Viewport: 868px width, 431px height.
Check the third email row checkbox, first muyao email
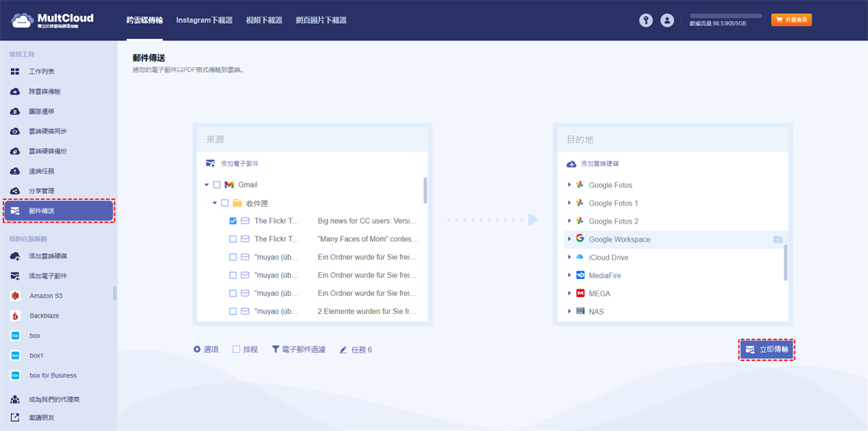coord(233,257)
